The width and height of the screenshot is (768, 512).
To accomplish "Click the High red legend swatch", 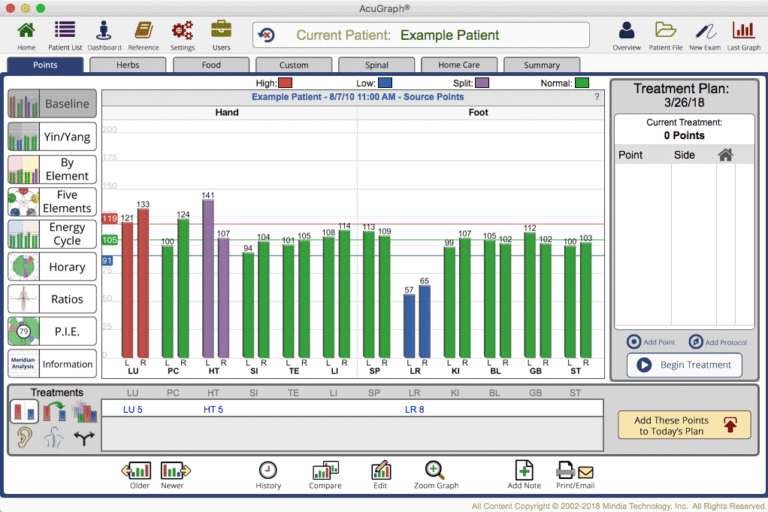I will tap(286, 83).
